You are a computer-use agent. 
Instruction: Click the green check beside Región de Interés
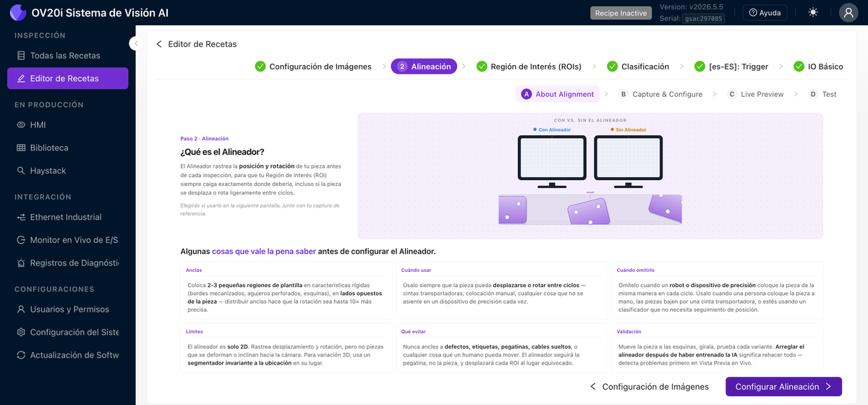coord(482,67)
